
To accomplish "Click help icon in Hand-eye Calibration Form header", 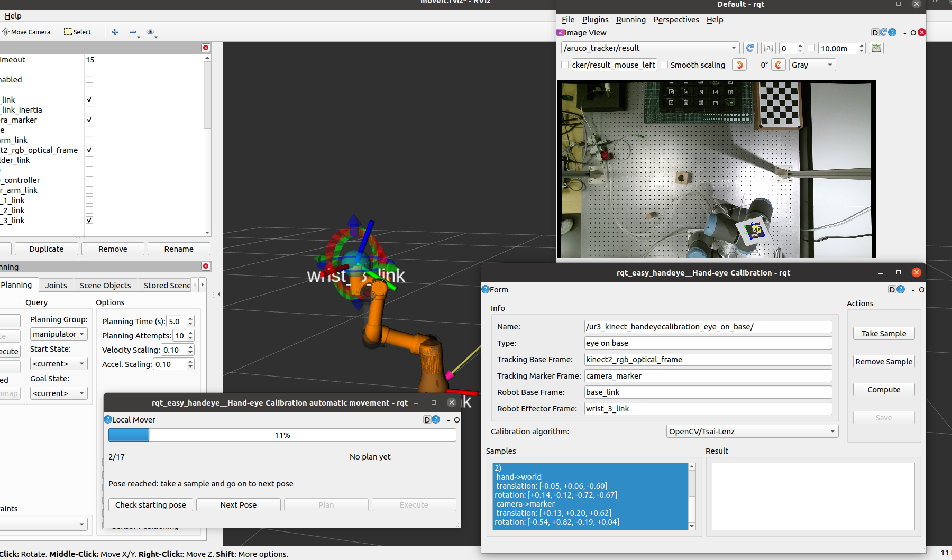I will point(901,289).
